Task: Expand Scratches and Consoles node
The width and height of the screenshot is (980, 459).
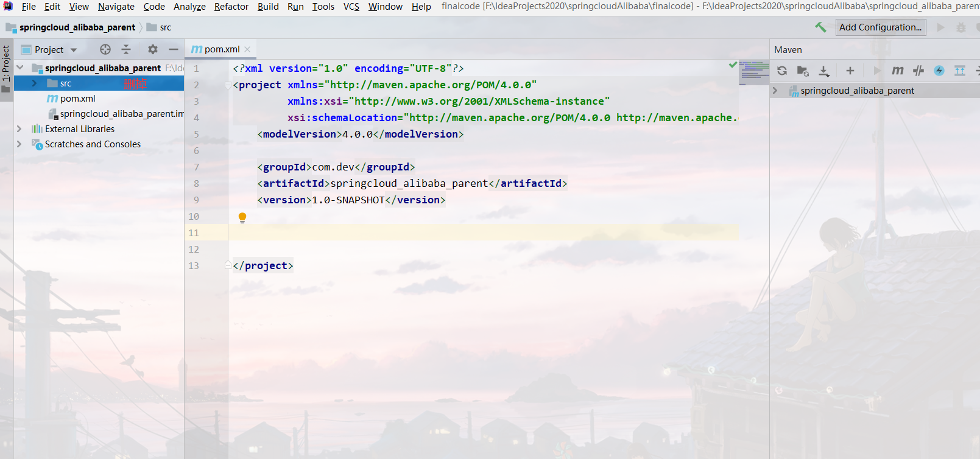Action: tap(19, 144)
